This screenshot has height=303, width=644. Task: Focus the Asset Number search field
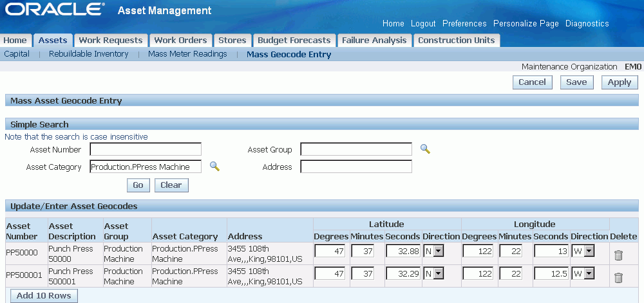point(146,149)
